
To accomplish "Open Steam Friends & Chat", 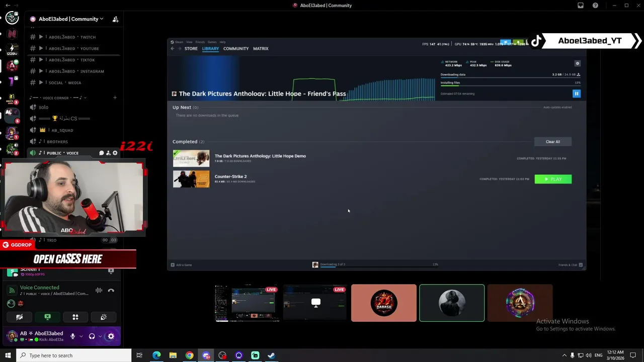I will click(571, 265).
